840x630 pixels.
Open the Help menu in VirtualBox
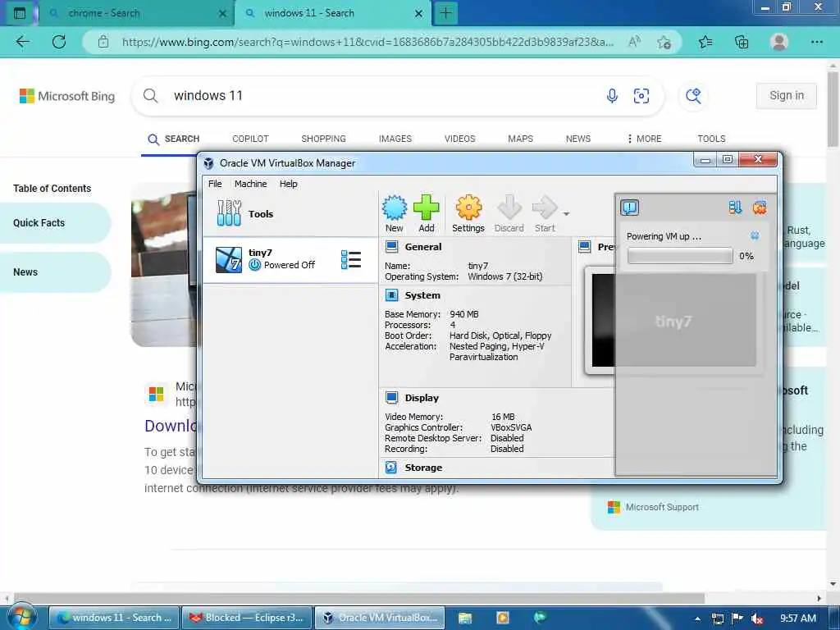[x=288, y=184]
